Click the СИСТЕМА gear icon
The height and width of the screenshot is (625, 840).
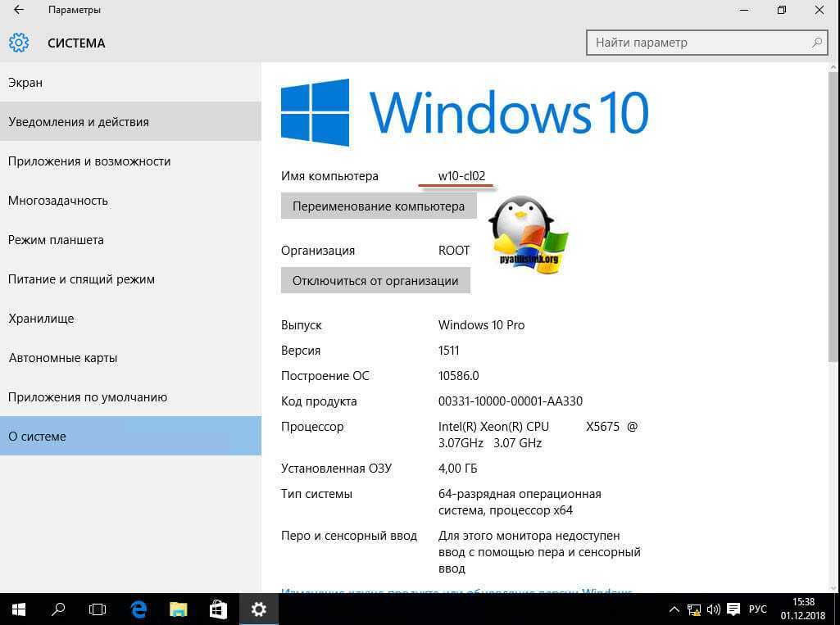tap(19, 43)
